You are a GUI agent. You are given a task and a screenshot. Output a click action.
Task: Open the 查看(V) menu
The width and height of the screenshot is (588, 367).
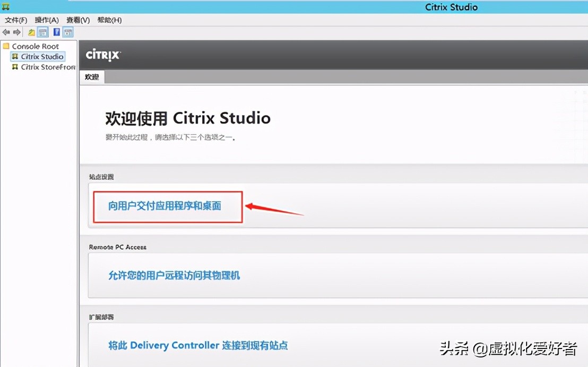(x=78, y=20)
